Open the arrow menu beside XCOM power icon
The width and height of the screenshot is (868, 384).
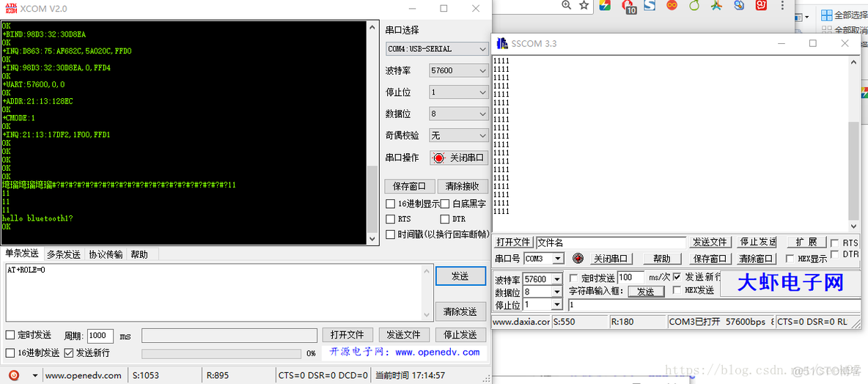tap(35, 375)
